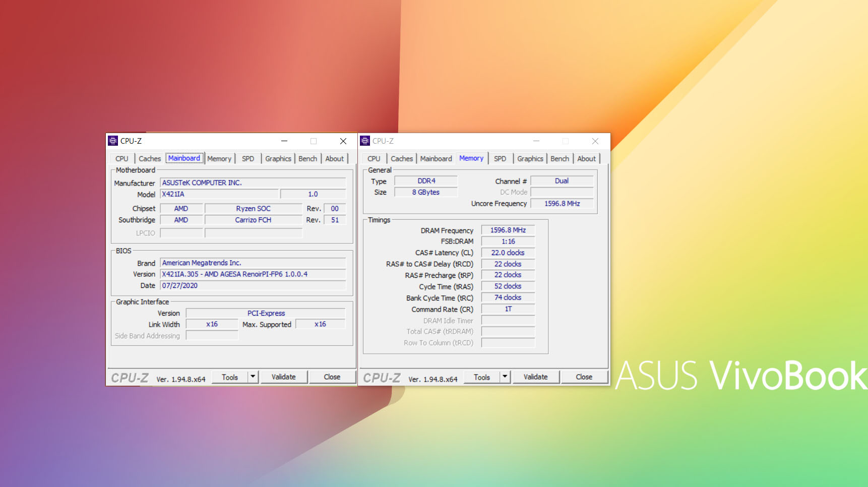This screenshot has height=487, width=868.
Task: Click the BIOS version X421IA.305 field
Action: pyautogui.click(x=253, y=274)
